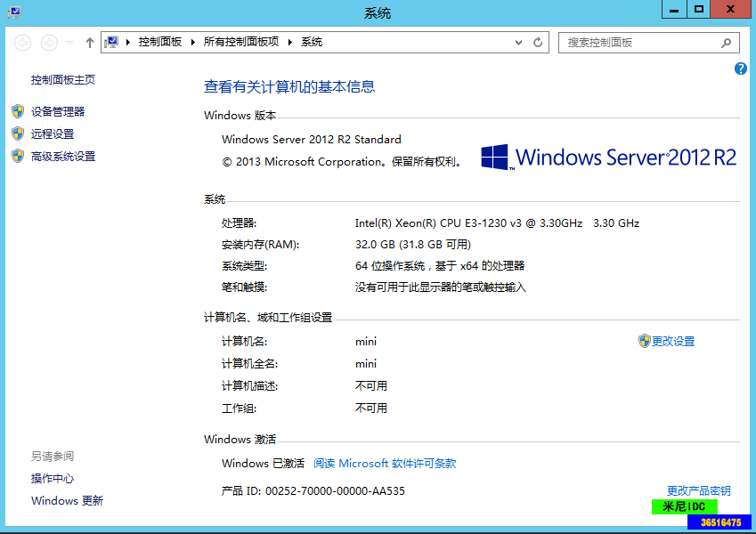
Task: Open 远程设置 from the left sidebar
Action: coord(53,133)
